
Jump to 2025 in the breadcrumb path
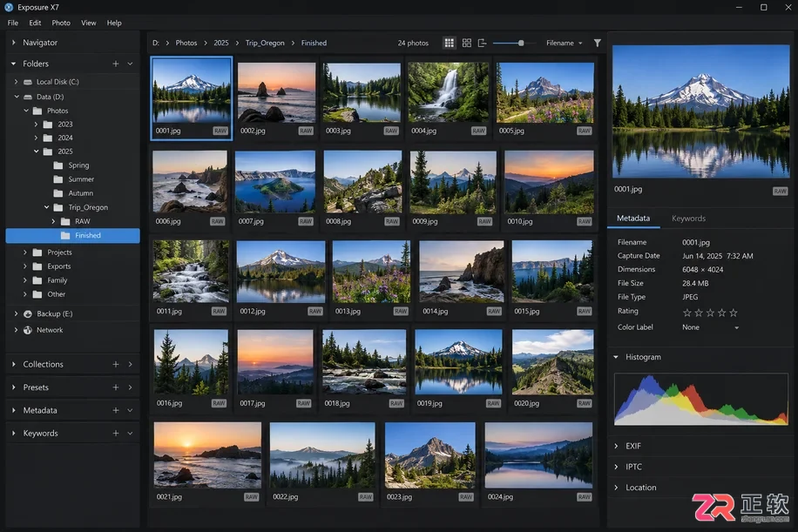tap(221, 44)
